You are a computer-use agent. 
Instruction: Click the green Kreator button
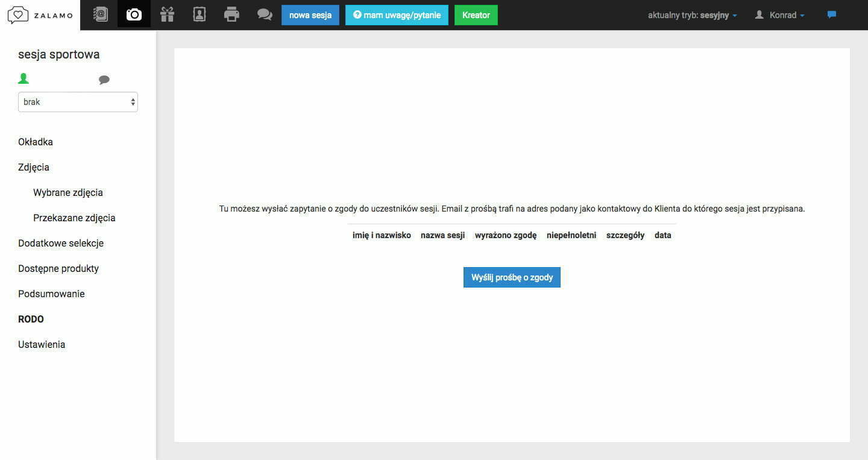pos(476,15)
